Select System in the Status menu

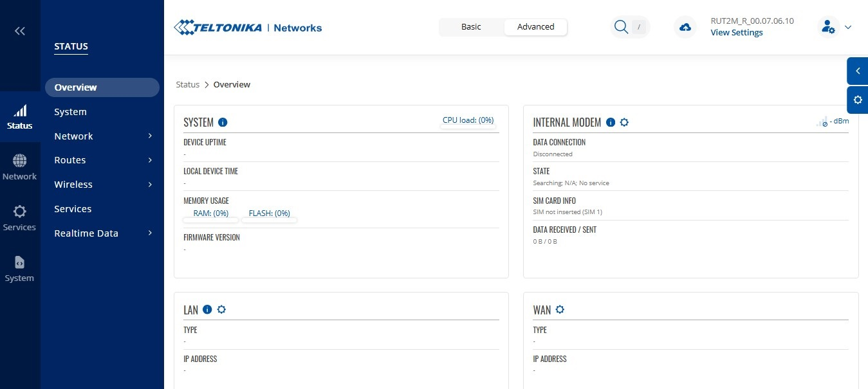pyautogui.click(x=70, y=112)
